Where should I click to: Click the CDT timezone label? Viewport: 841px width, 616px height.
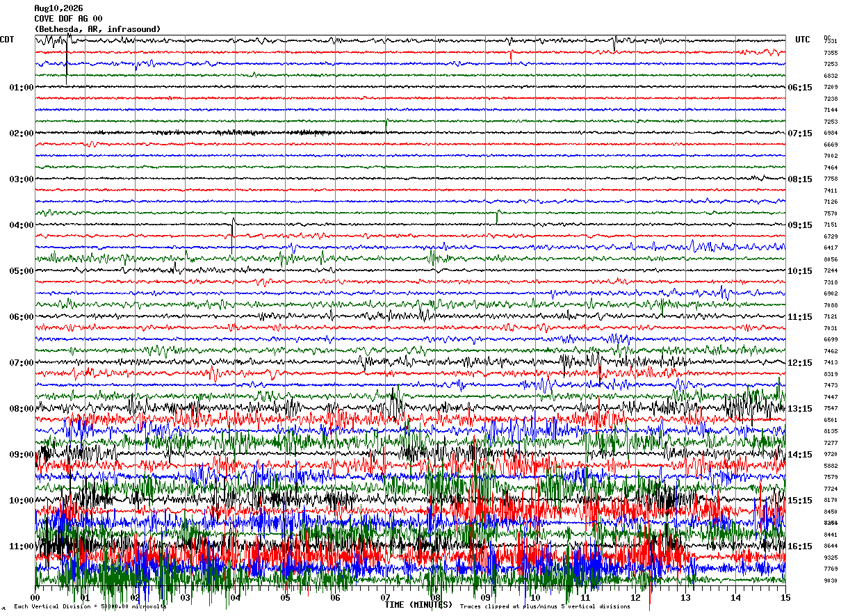click(7, 40)
